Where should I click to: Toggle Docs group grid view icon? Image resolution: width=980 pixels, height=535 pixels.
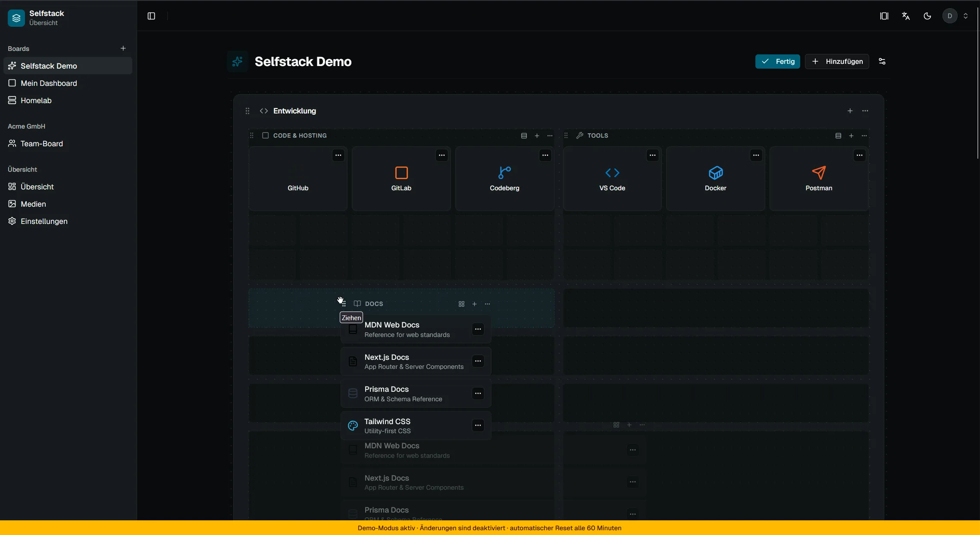point(462,304)
